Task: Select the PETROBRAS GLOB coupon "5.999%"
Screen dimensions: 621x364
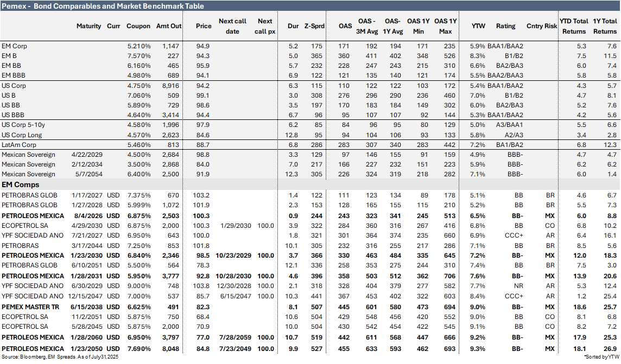Action: [139, 206]
